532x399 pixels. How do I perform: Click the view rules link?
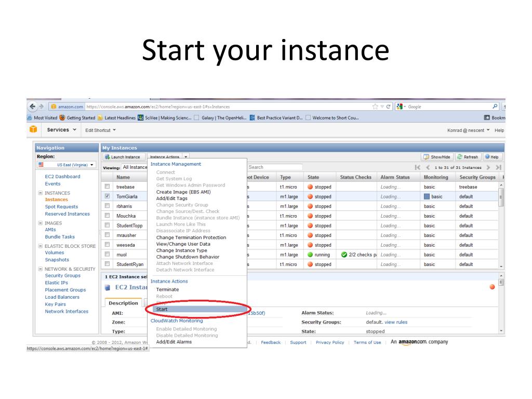[x=396, y=322]
